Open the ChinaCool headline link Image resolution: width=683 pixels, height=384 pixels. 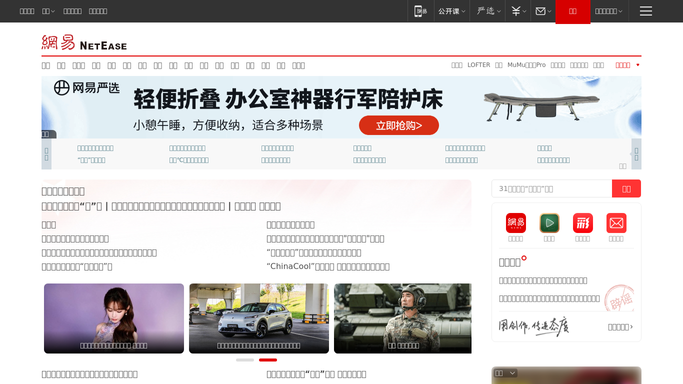click(328, 266)
